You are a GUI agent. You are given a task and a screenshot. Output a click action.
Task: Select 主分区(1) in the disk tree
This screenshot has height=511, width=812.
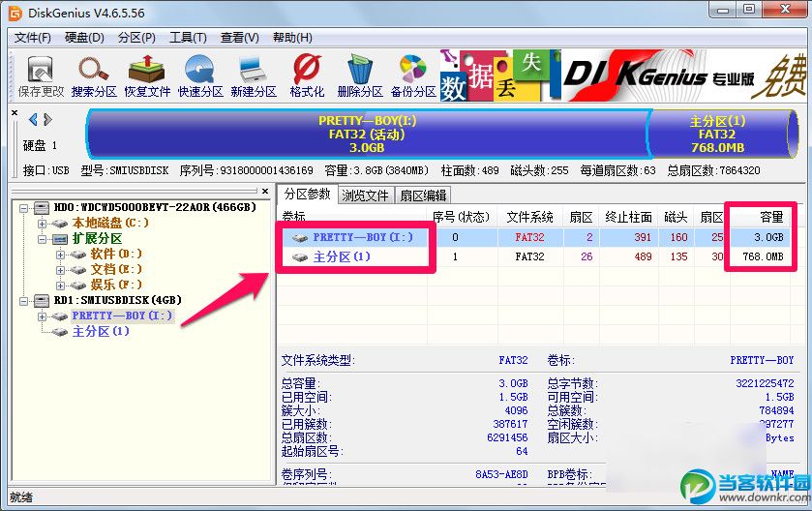click(101, 331)
